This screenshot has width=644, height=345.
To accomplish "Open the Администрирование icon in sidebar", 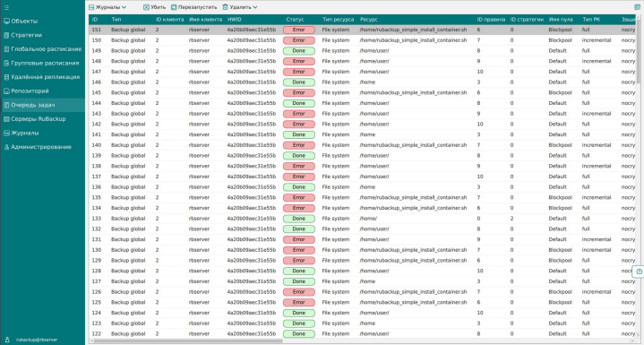I will (x=6, y=147).
